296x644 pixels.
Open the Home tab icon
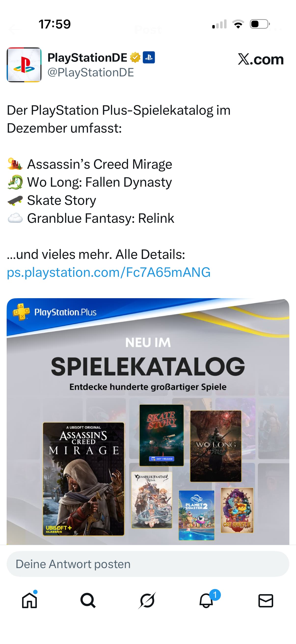(x=29, y=600)
